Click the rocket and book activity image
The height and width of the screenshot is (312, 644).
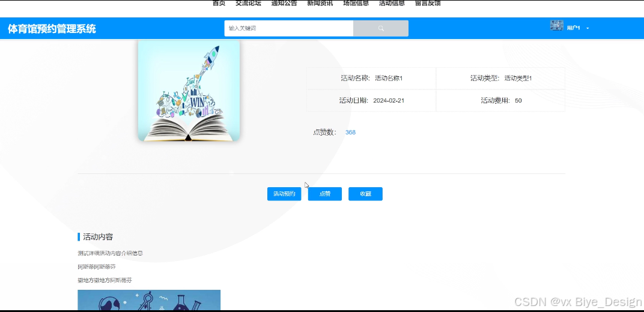(x=189, y=91)
